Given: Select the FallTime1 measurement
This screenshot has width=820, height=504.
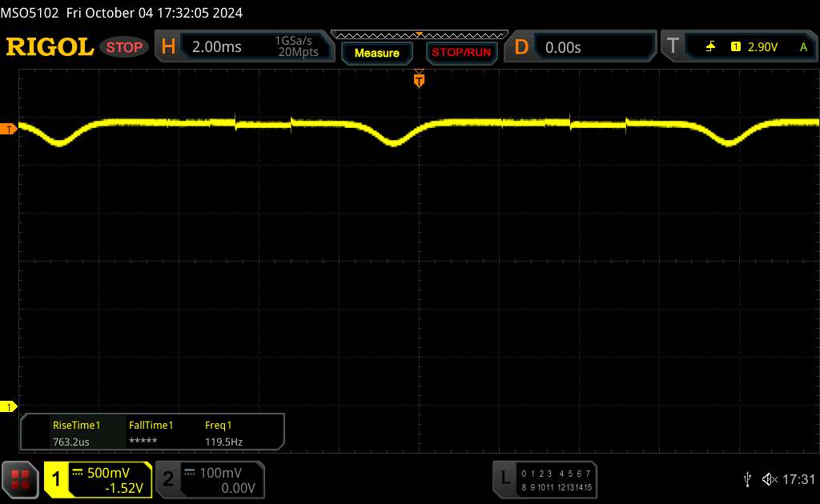Looking at the screenshot, I should (151, 425).
